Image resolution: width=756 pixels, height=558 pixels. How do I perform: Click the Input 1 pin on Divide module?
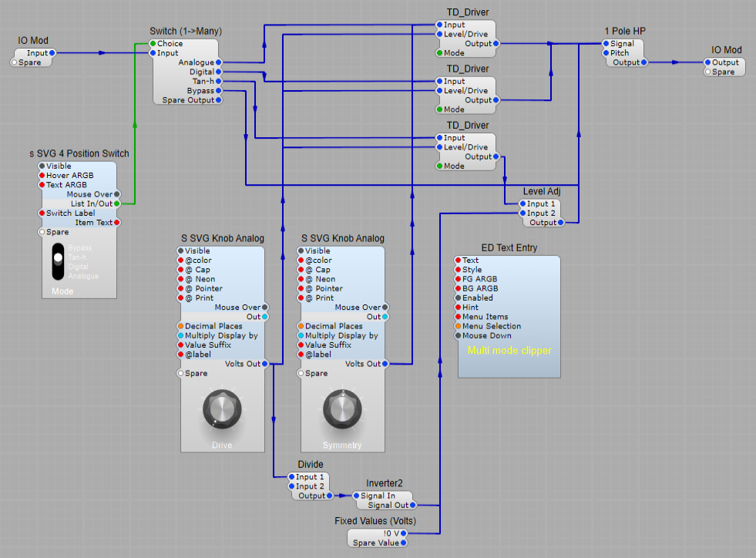pos(293,477)
